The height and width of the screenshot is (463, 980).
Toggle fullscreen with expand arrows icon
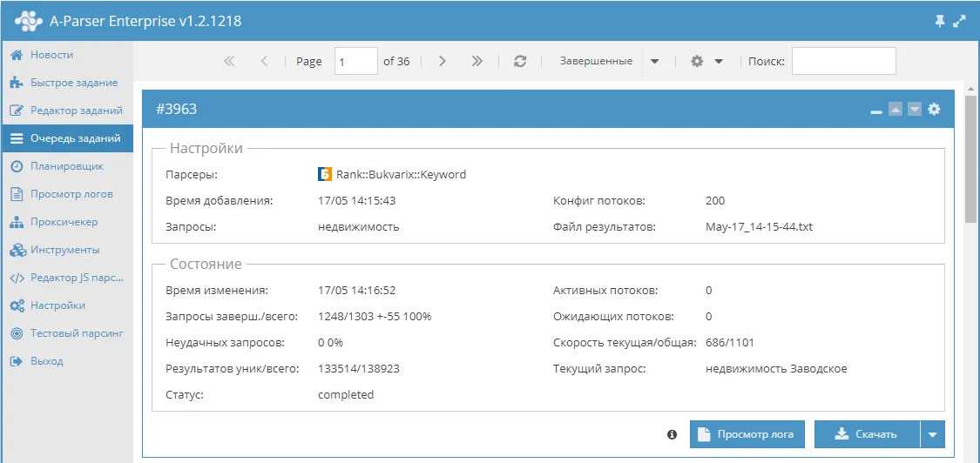coord(960,22)
